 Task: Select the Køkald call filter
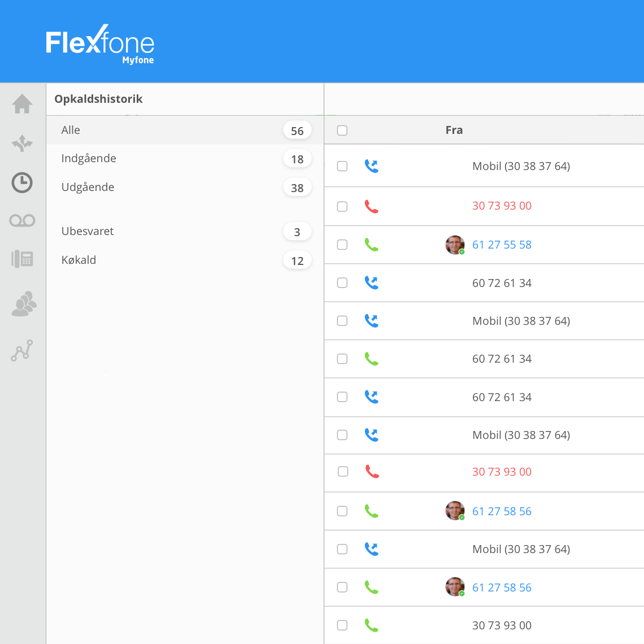click(x=185, y=260)
